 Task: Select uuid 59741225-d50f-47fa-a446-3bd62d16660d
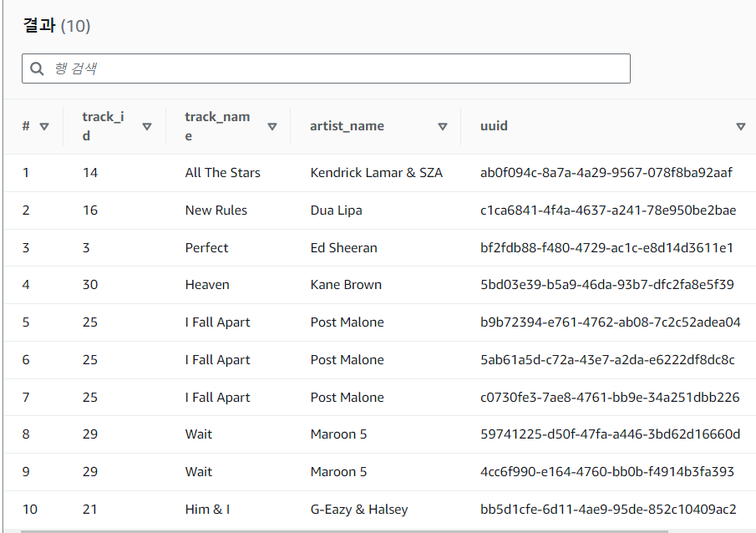pyautogui.click(x=611, y=434)
